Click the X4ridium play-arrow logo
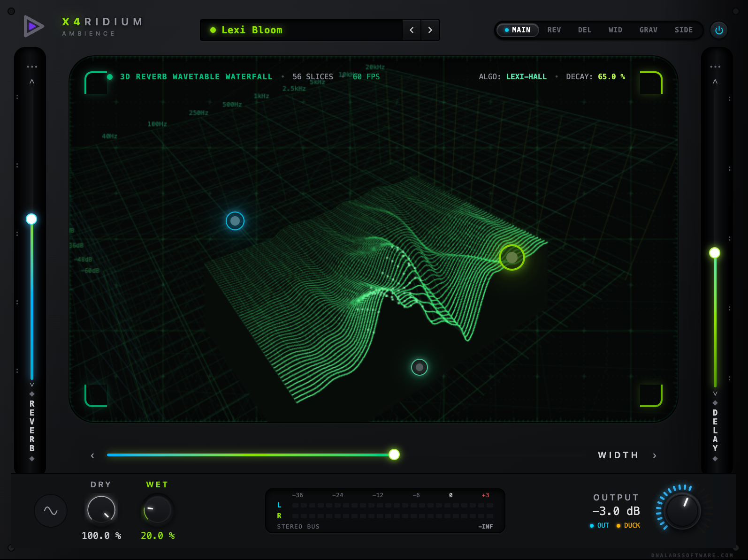The height and width of the screenshot is (560, 748). pyautogui.click(x=34, y=26)
